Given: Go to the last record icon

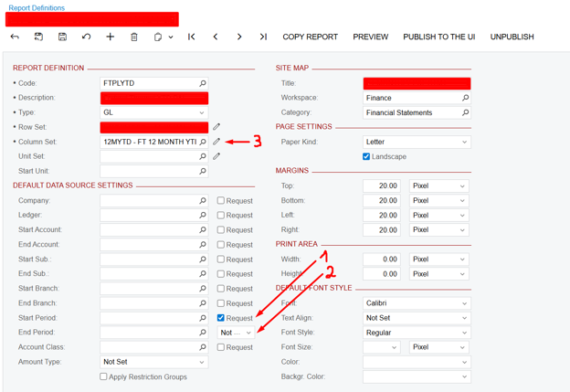Looking at the screenshot, I should (263, 37).
